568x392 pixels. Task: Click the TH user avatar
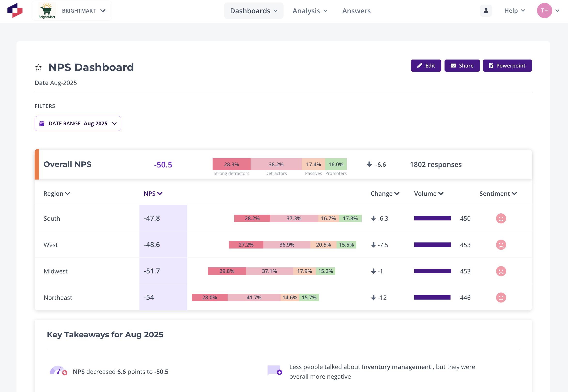pyautogui.click(x=545, y=11)
